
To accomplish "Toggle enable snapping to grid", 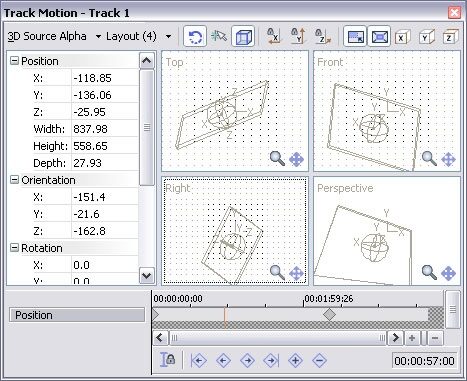I will [219, 36].
